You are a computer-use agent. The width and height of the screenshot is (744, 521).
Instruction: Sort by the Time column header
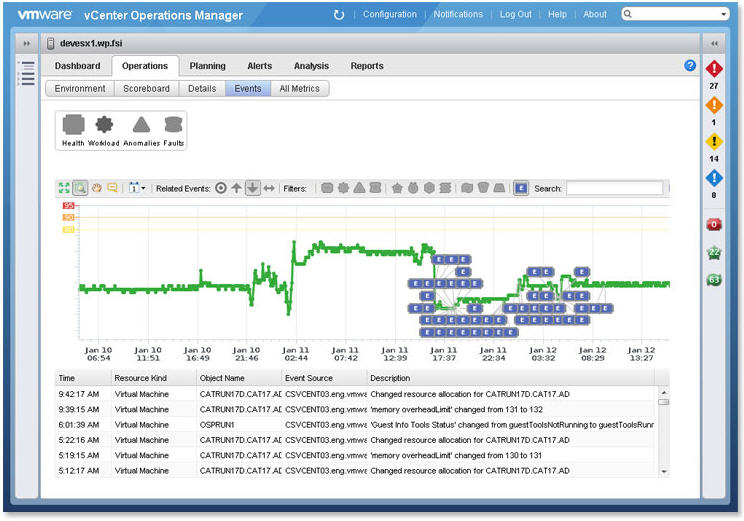pyautogui.click(x=83, y=378)
